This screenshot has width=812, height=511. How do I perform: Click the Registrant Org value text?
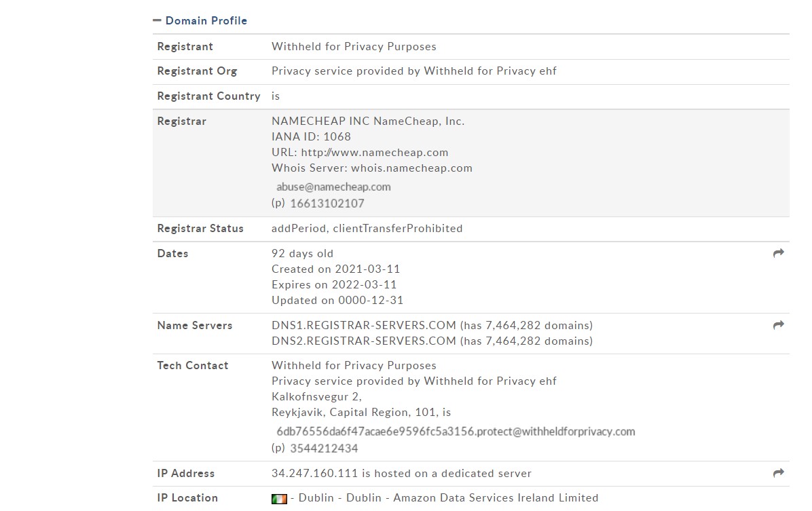pos(413,71)
